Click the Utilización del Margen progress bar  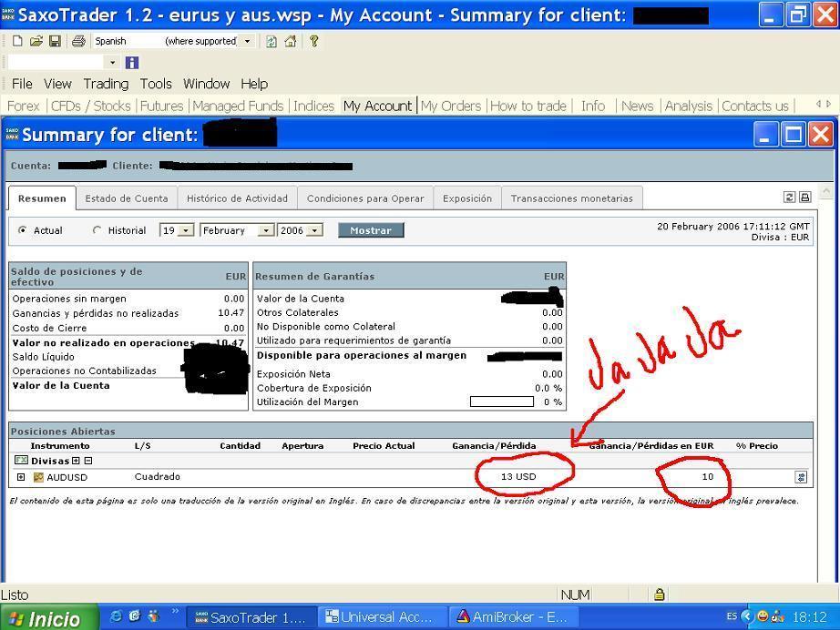pyautogui.click(x=502, y=401)
